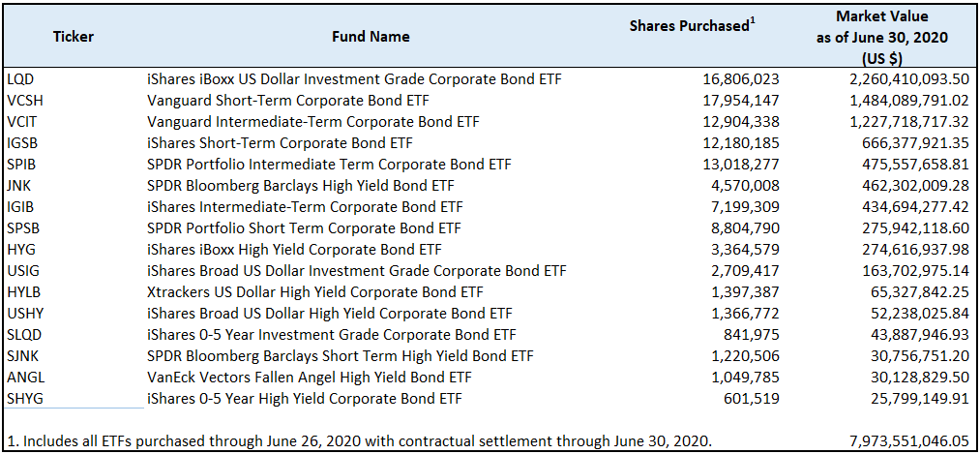Select the USHY ticker cell
This screenshot has height=454, width=980.
(25, 313)
